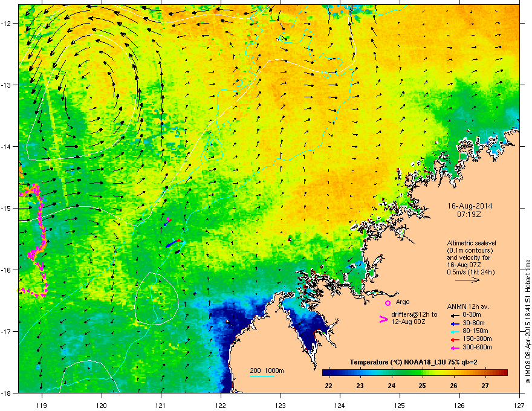Click latitude axis label -18
This screenshot has height=411, width=532.
pyautogui.click(x=7, y=393)
